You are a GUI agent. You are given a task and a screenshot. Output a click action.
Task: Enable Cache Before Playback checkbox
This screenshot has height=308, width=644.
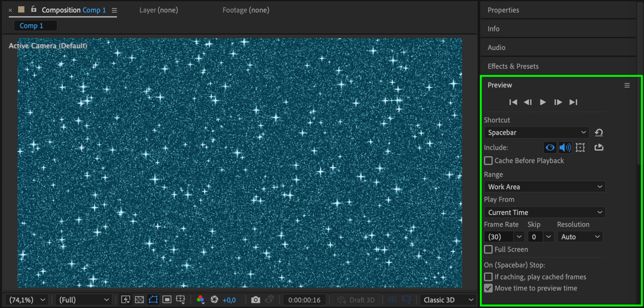488,161
